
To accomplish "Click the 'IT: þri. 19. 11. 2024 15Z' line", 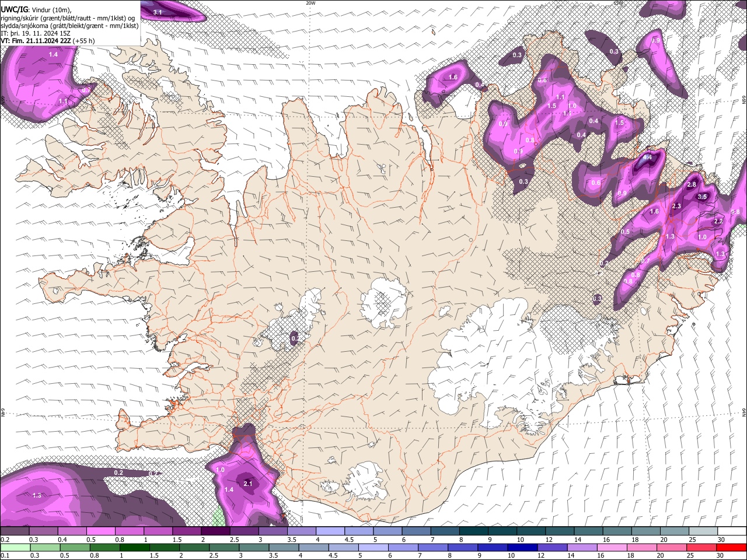I will click(x=36, y=33).
